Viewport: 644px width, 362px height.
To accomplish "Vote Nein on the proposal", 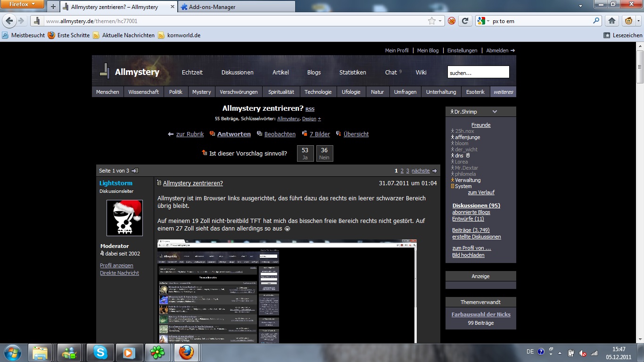I will point(324,153).
